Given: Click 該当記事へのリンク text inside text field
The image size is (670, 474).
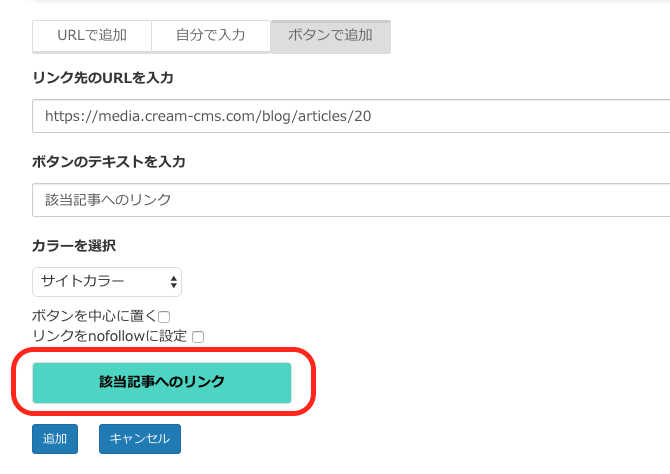Looking at the screenshot, I should (108, 200).
